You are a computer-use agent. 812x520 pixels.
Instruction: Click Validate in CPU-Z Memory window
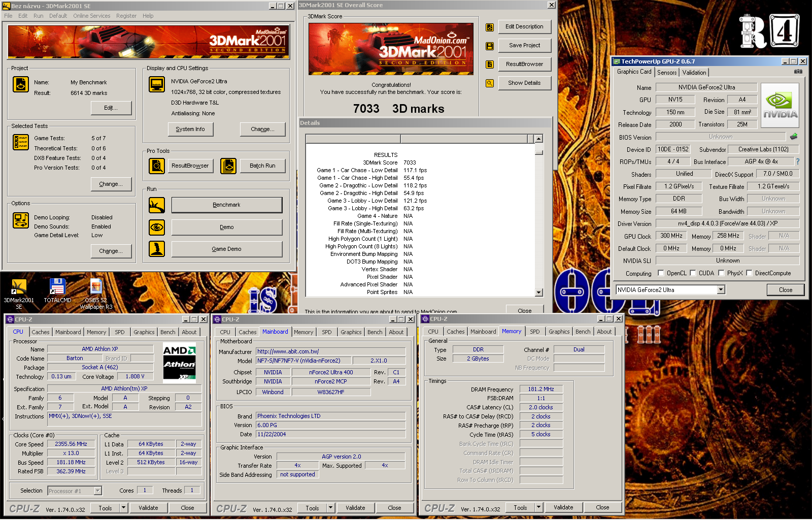tap(563, 508)
